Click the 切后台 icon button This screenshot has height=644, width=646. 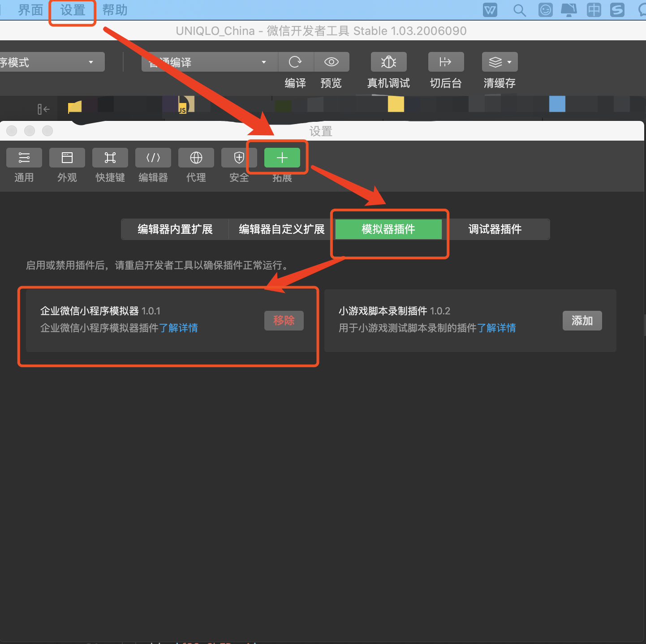[446, 62]
